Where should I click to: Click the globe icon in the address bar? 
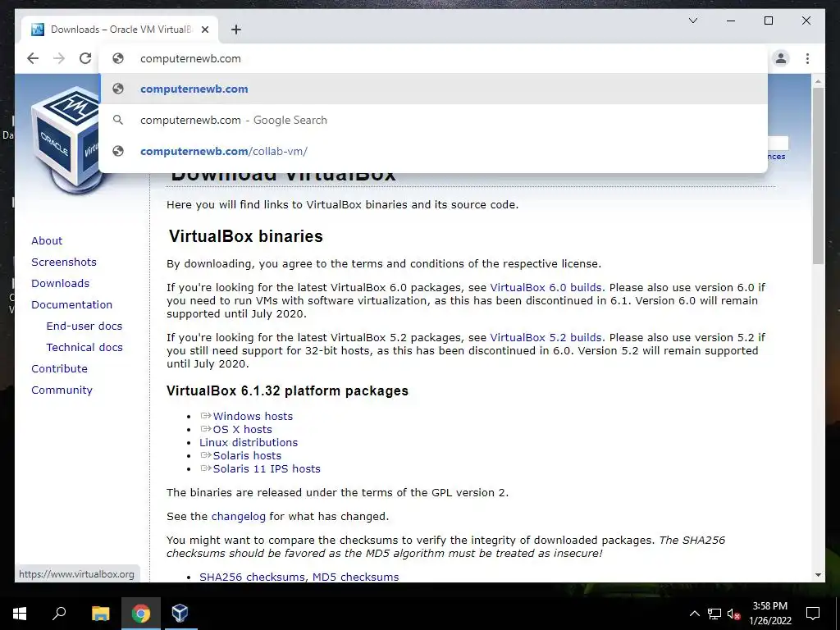[x=118, y=58]
